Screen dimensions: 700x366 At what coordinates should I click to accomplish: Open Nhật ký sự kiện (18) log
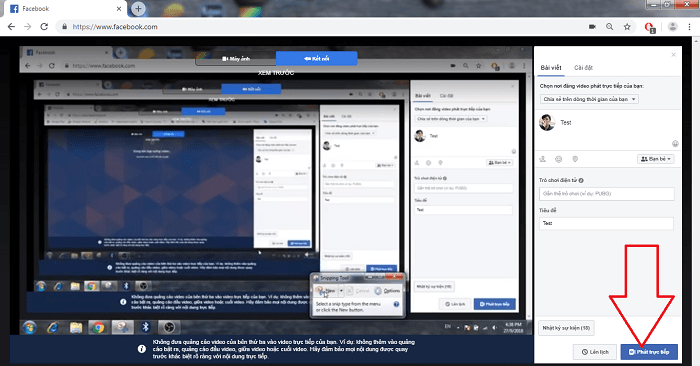(x=566, y=328)
